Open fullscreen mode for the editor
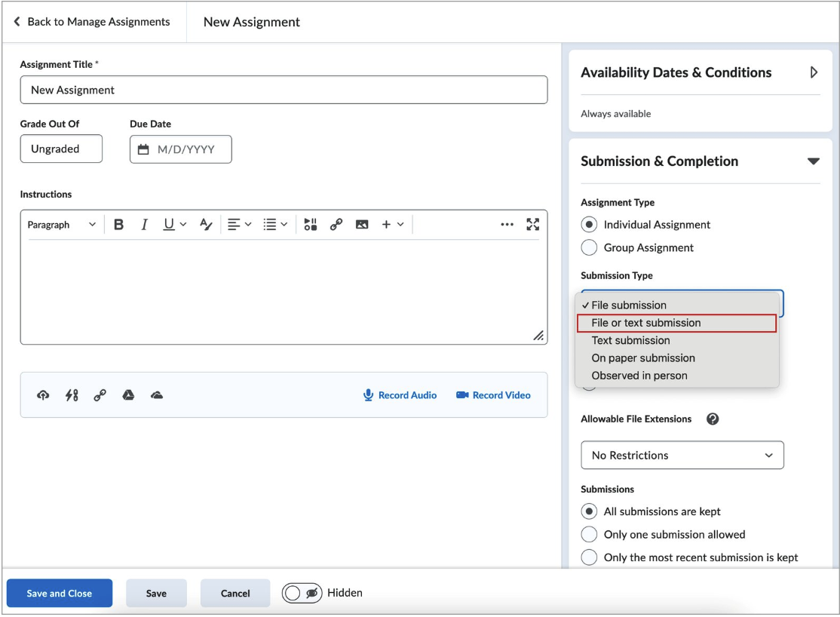This screenshot has width=840, height=617. pyautogui.click(x=533, y=224)
